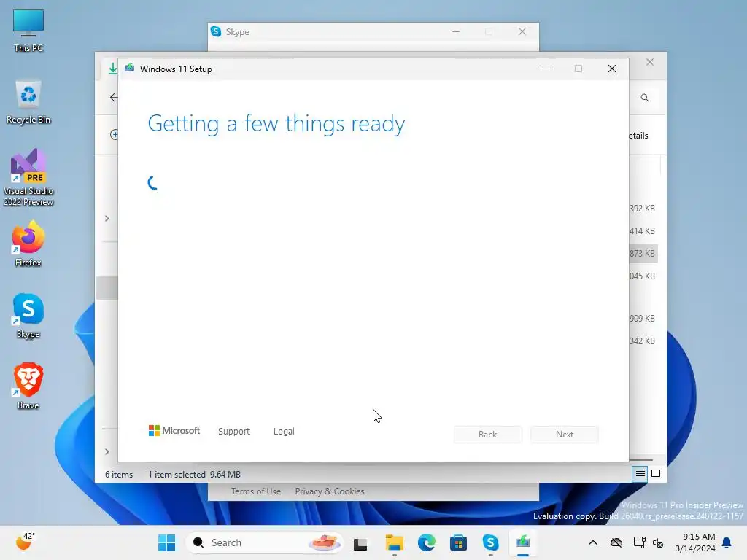Click the Details pane button in Explorer
The width and height of the screenshot is (747, 560).
pyautogui.click(x=639, y=135)
